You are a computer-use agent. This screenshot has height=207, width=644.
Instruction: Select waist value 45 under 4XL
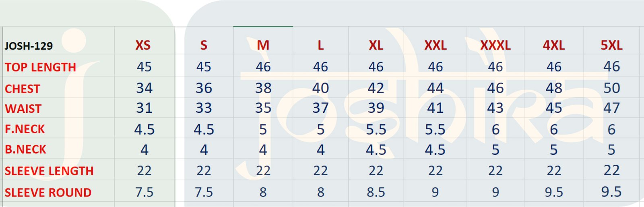553,108
